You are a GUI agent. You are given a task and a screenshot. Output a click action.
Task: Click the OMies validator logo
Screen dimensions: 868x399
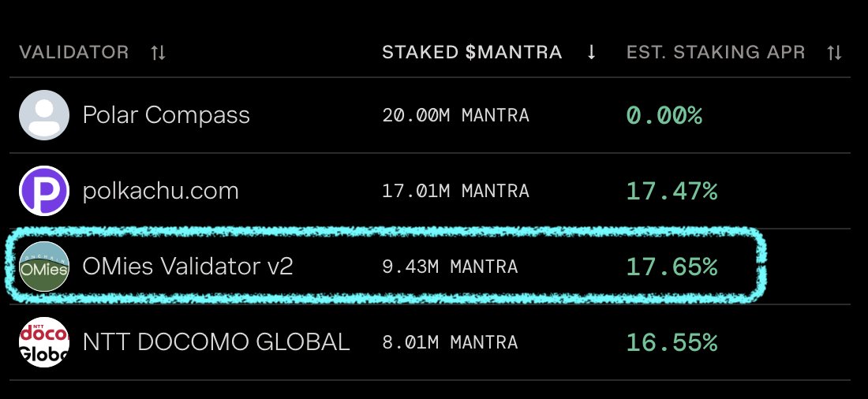click(x=44, y=267)
